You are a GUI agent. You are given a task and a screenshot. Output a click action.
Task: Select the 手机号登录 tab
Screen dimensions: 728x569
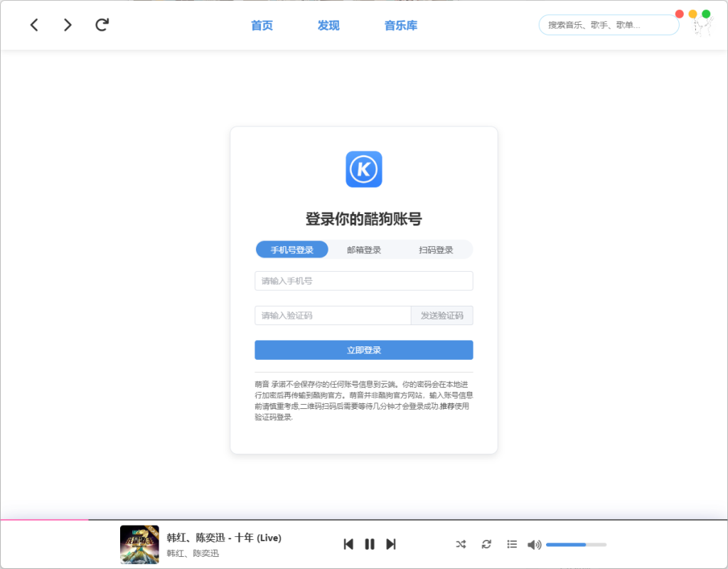(292, 250)
